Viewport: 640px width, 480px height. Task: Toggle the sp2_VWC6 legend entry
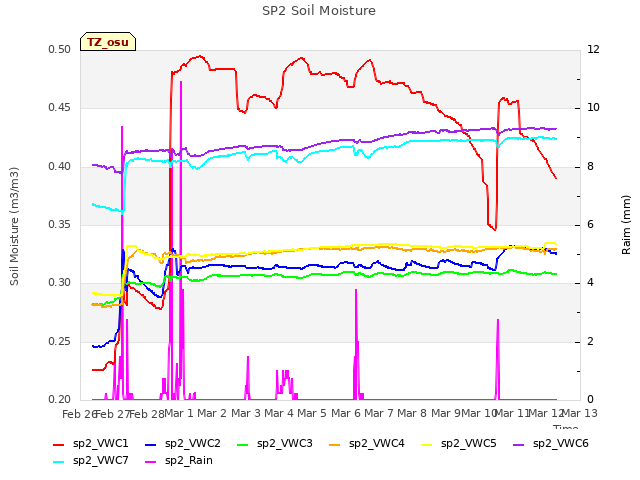(551, 444)
